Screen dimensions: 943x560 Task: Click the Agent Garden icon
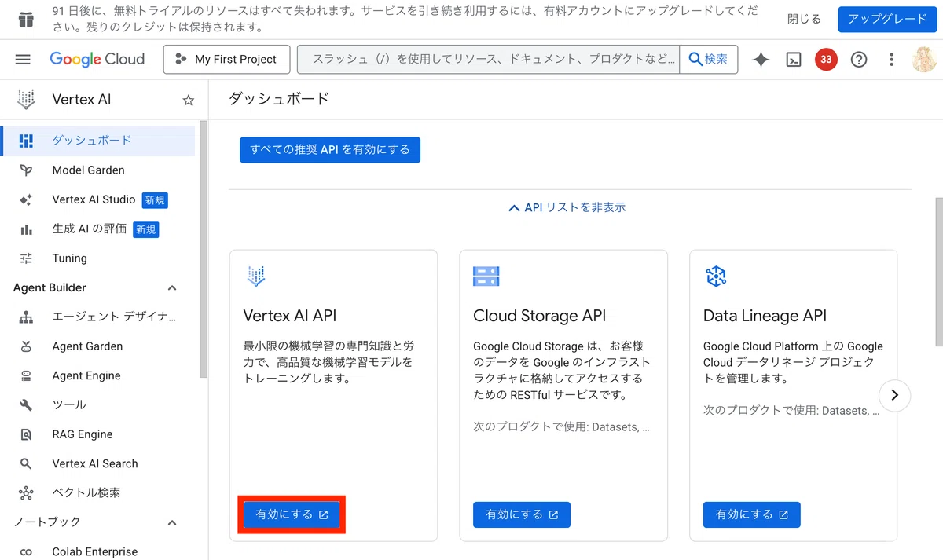26,346
